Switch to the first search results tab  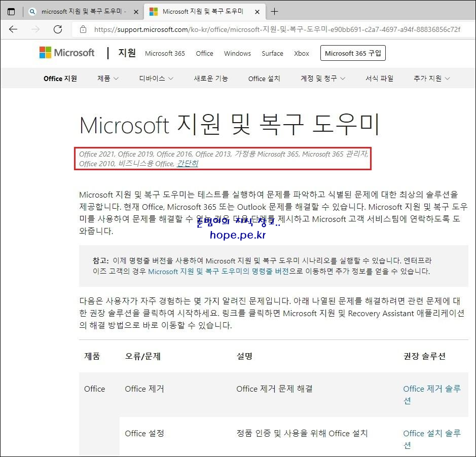point(82,12)
